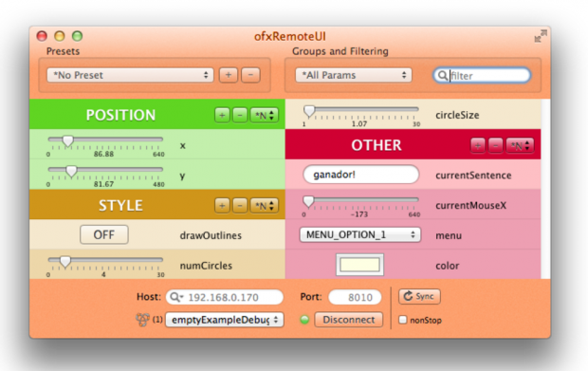The width and height of the screenshot is (588, 371).
Task: Click the minus icon beside preset dropdown
Action: coord(250,75)
